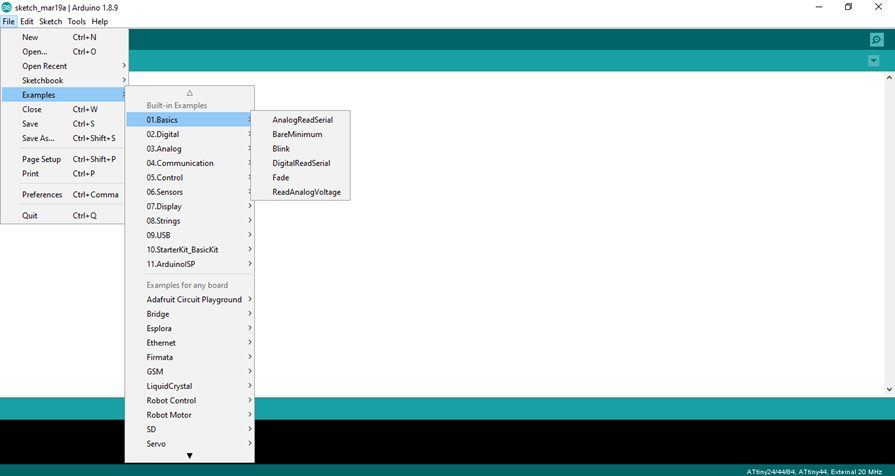Click the Arduino logo in title bar

(x=6, y=7)
